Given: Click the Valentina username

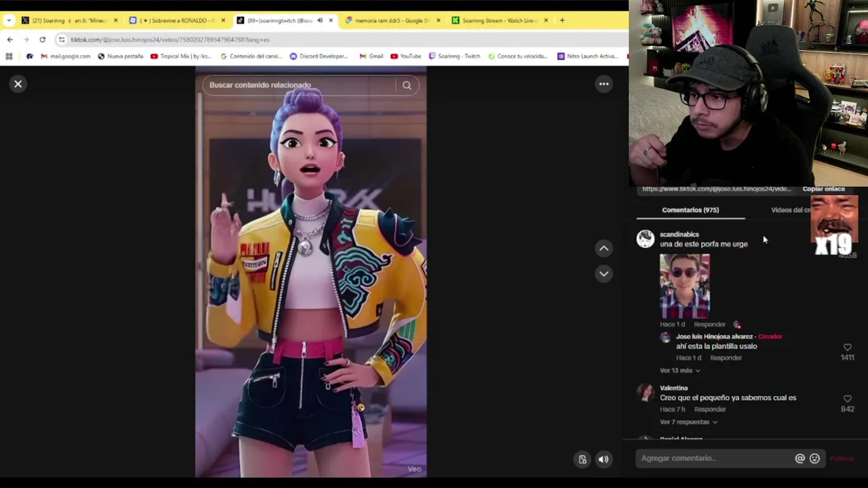Looking at the screenshot, I should (x=673, y=388).
